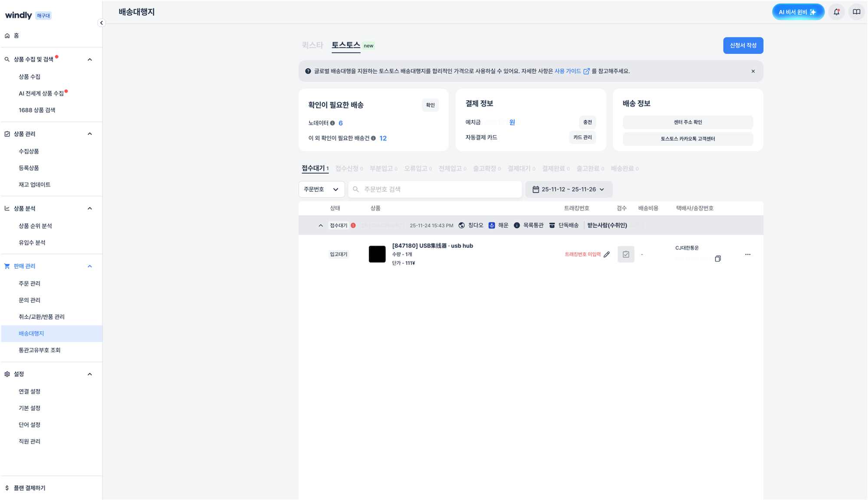Copy the invoice number using the copy icon

tap(718, 258)
